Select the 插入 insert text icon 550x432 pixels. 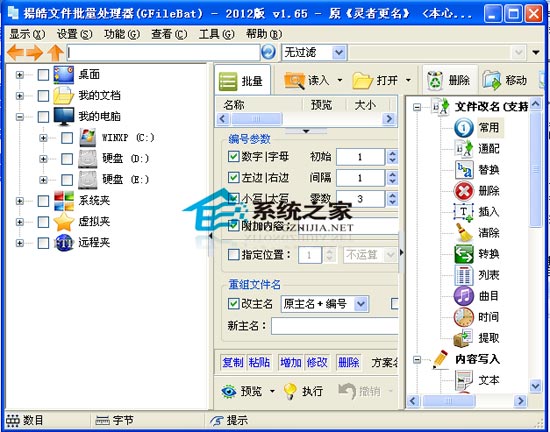coord(464,212)
